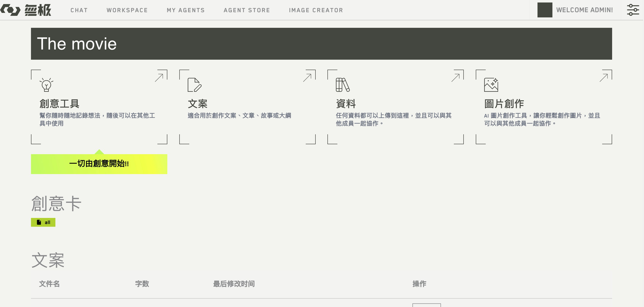
Task: Click the admin avatar square
Action: (x=545, y=10)
